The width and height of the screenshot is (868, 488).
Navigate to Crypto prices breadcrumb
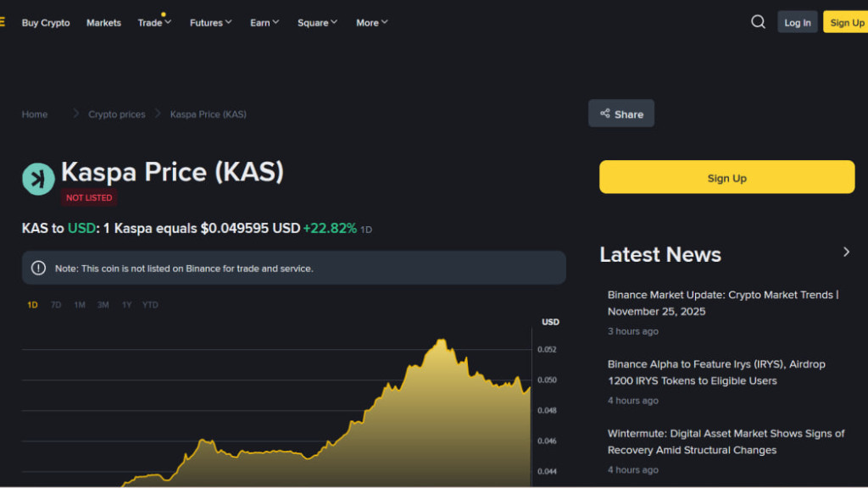tap(116, 114)
